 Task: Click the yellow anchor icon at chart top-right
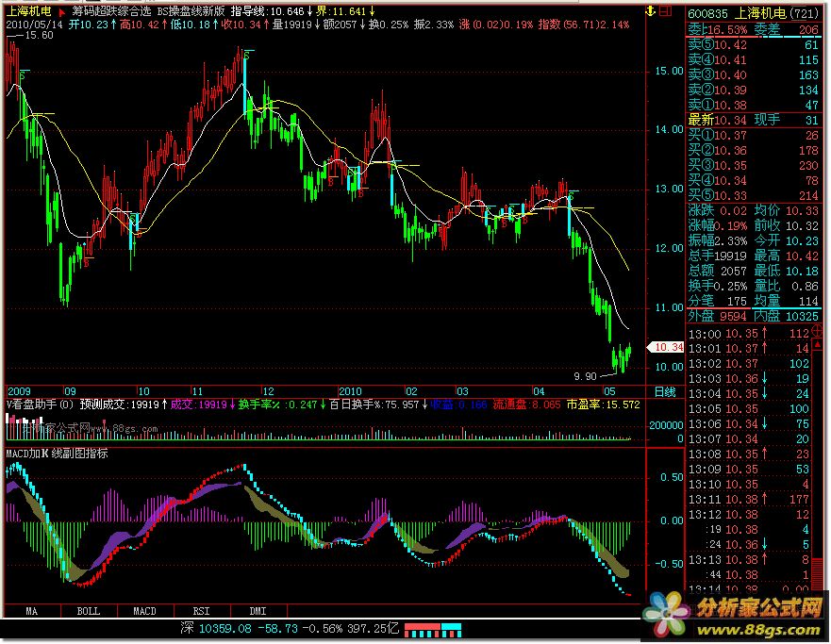click(x=649, y=12)
